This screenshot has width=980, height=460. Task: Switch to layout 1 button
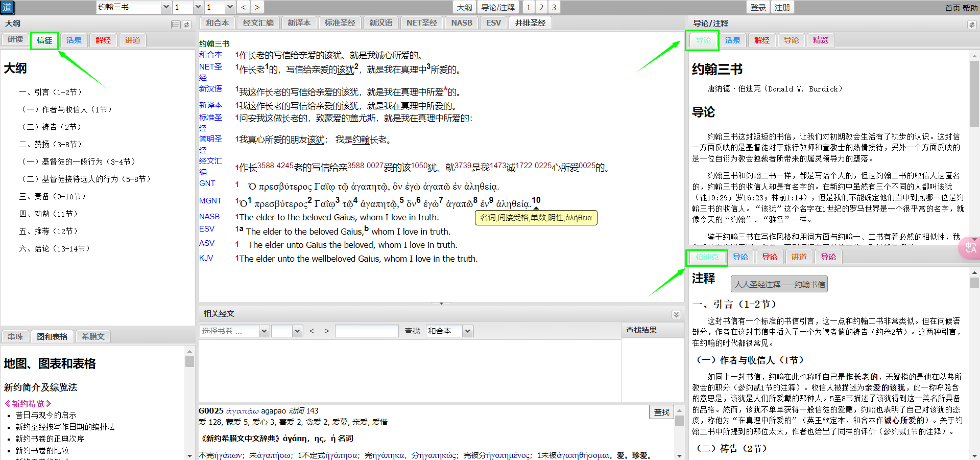(529, 7)
